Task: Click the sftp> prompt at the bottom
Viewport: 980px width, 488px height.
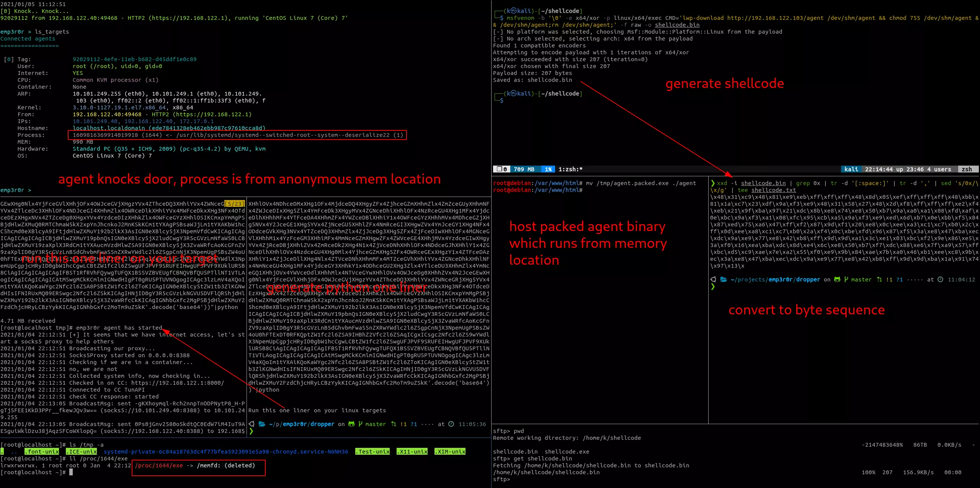Action: (x=501, y=479)
